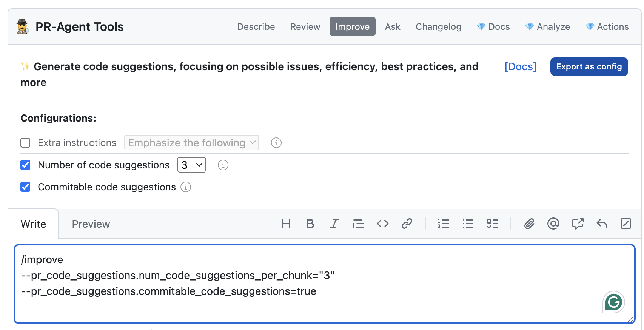Apply bold formatting in the editor toolbar
644x330 pixels.
[310, 224]
